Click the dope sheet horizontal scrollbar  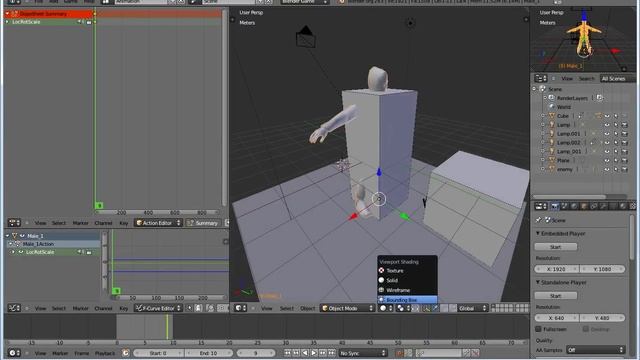(157, 212)
